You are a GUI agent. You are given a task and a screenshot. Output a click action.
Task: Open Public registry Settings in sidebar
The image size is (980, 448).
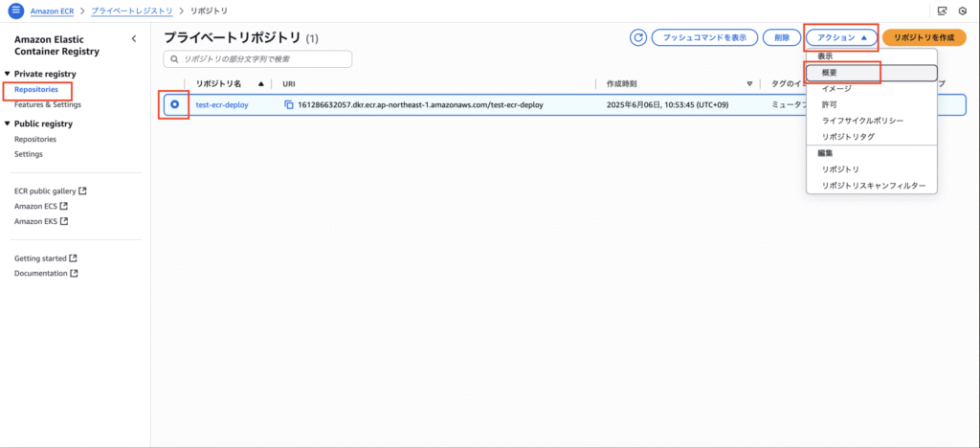28,154
